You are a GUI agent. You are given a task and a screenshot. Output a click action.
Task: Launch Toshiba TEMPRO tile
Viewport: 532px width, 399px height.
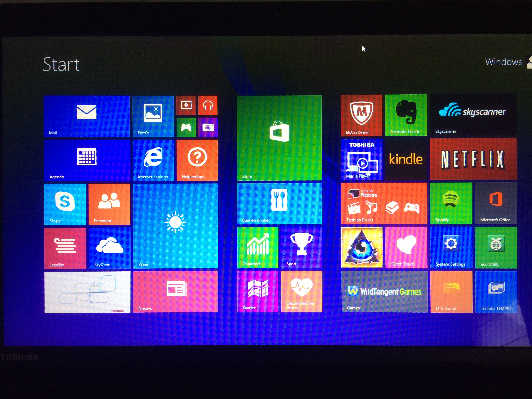click(x=496, y=292)
